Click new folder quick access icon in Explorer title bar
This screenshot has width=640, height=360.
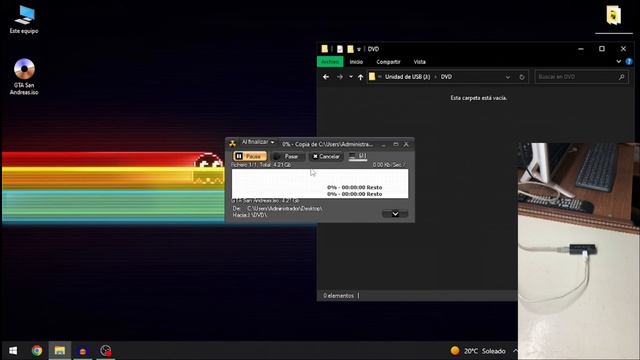[x=350, y=49]
